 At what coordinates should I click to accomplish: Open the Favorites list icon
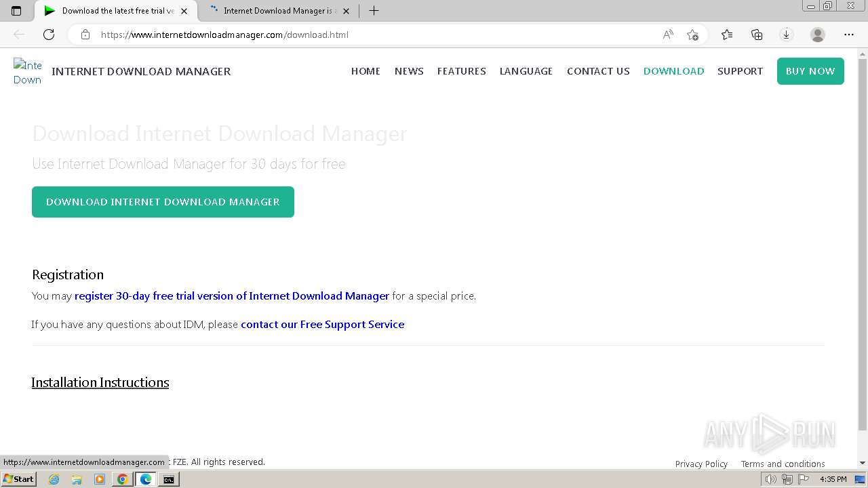pos(727,35)
